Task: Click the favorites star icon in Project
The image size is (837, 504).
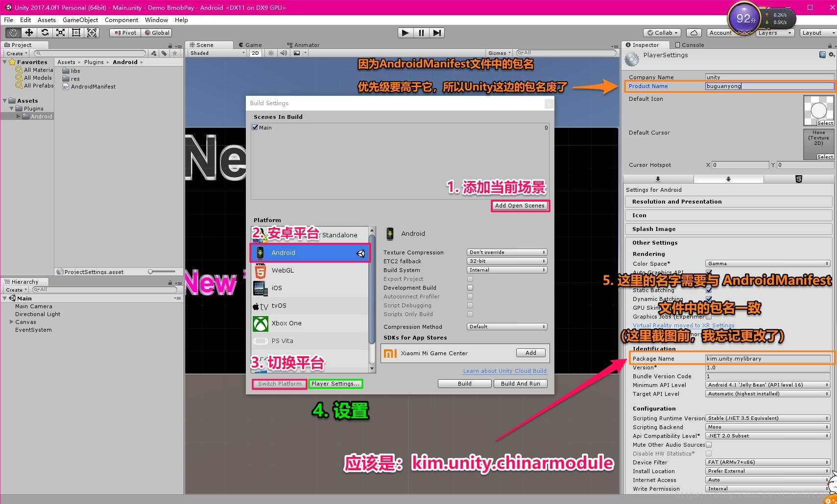Action: [x=175, y=53]
